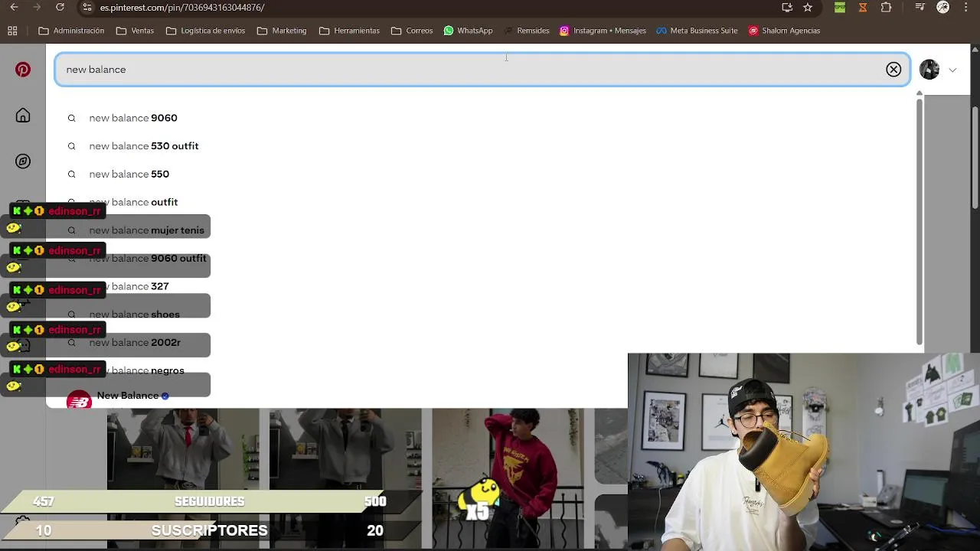Reload the Pinterest page
The image size is (980, 551).
pyautogui.click(x=60, y=7)
